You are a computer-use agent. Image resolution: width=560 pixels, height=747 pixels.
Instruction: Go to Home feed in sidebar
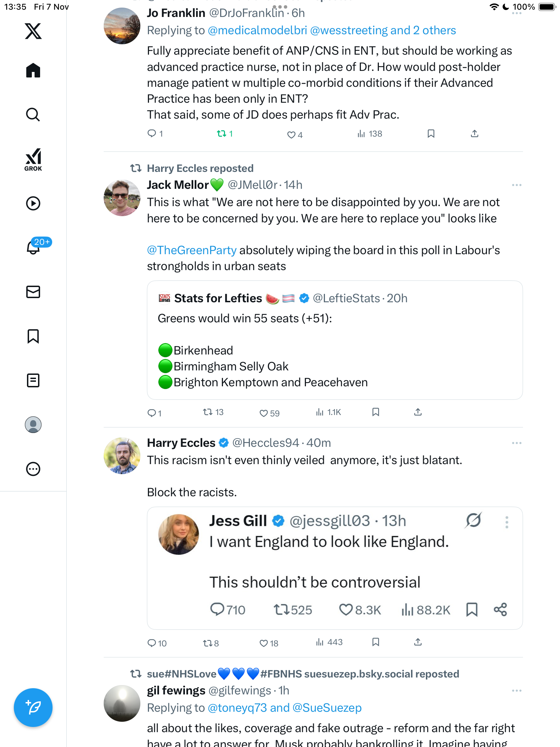[x=33, y=71]
